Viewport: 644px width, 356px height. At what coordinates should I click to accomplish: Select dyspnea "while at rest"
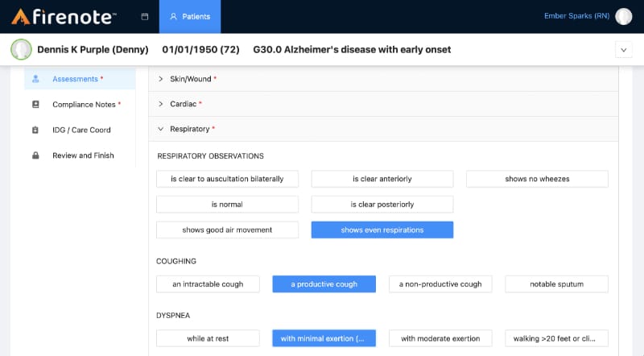point(208,338)
